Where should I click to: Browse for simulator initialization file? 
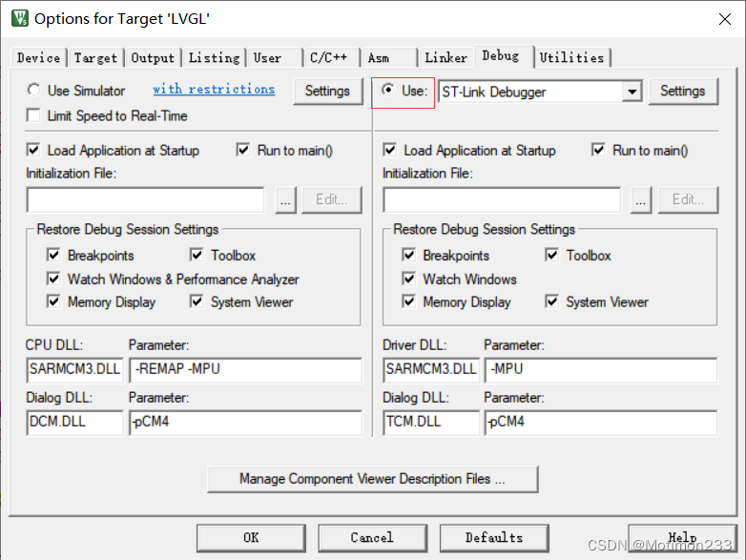pos(285,199)
